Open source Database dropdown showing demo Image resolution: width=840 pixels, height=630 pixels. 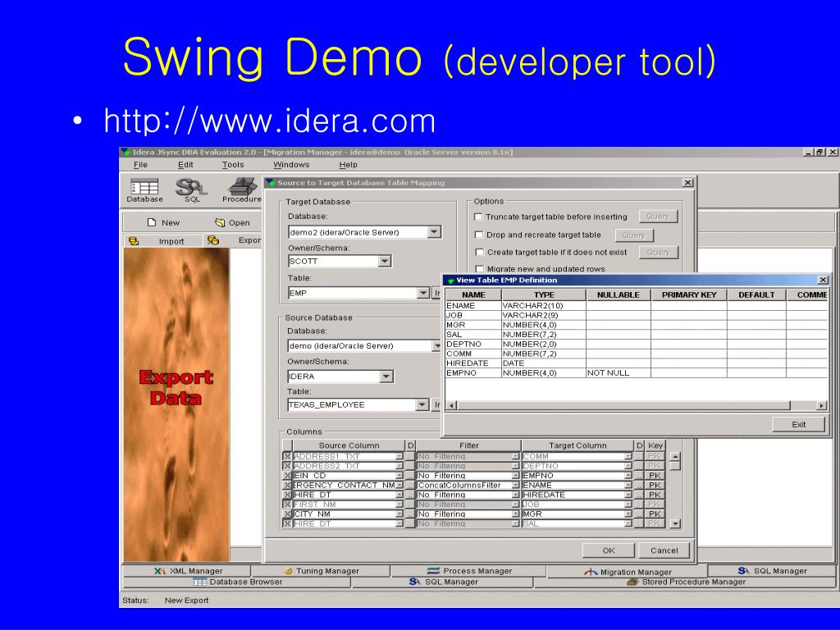click(x=436, y=346)
